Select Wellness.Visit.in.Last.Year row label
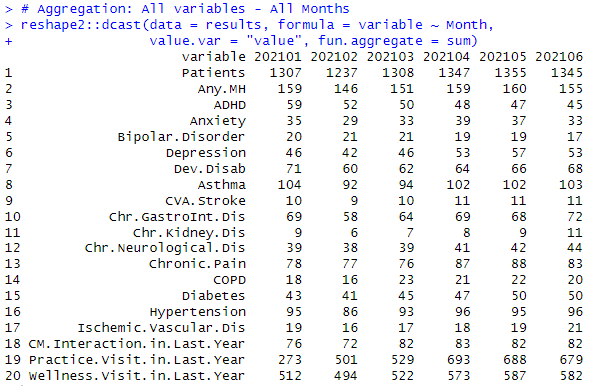600x386 pixels. 136,376
